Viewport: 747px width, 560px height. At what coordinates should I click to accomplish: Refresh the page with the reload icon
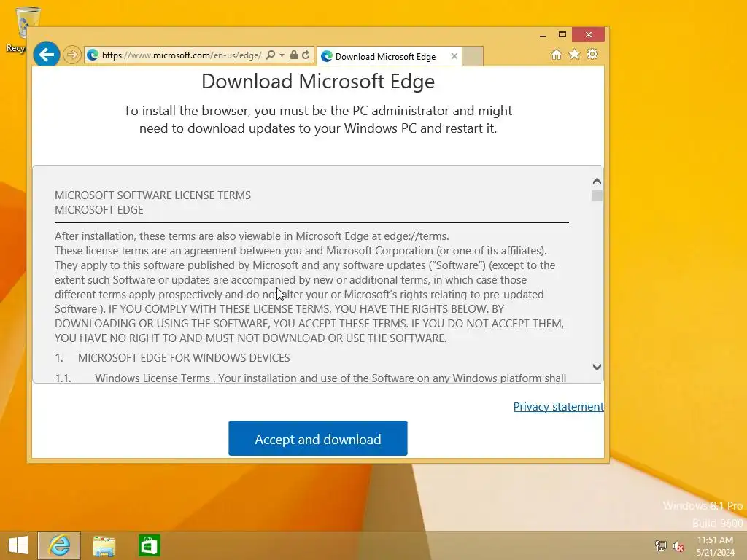point(306,55)
